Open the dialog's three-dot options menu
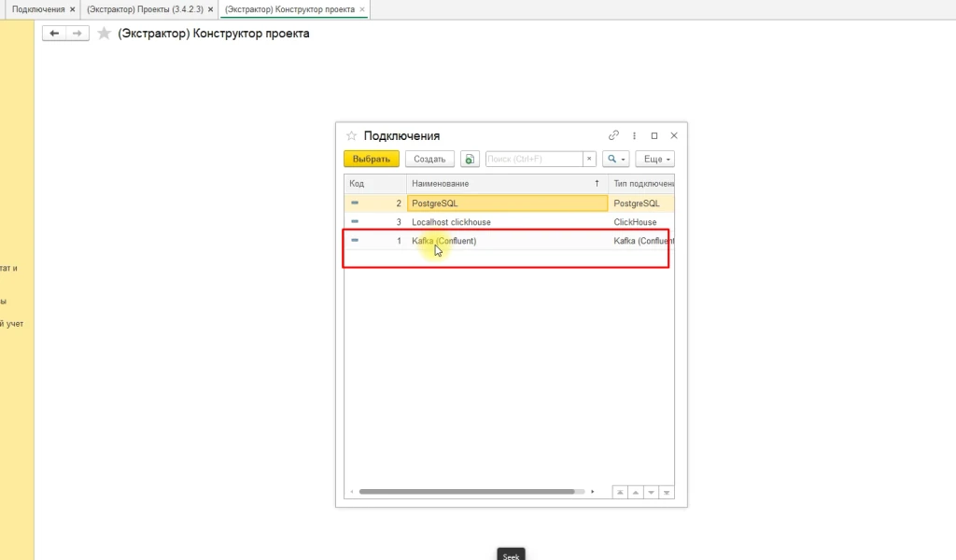This screenshot has width=956, height=560. pyautogui.click(x=634, y=135)
